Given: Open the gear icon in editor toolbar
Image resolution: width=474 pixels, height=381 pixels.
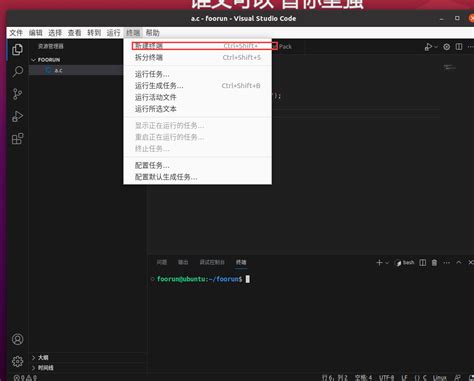Looking at the screenshot, I should (x=447, y=47).
